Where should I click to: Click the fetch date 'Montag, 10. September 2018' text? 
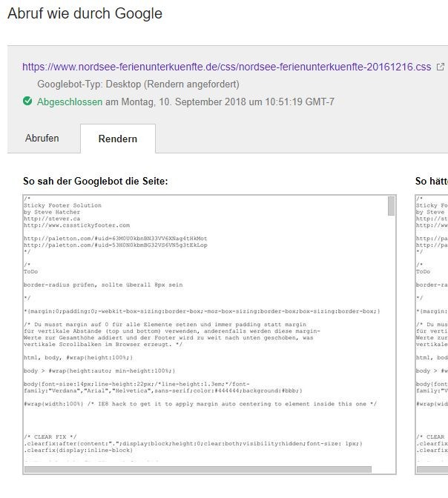pyautogui.click(x=179, y=102)
